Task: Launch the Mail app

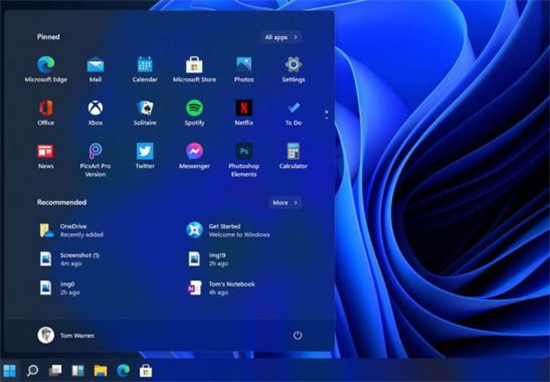Action: 95,69
